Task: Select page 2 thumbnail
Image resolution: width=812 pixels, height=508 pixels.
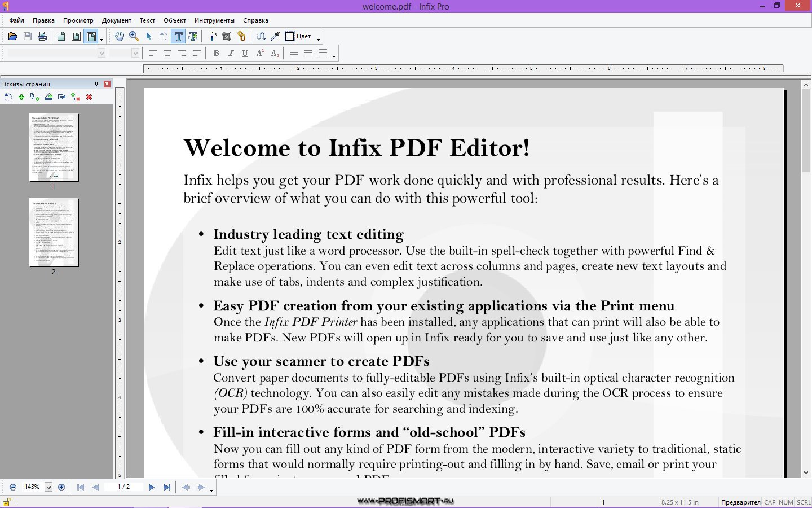Action: coord(54,232)
